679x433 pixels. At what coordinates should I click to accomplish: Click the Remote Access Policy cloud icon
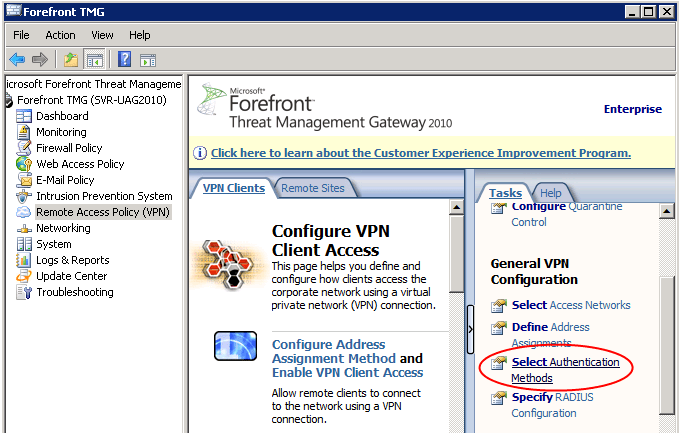coord(23,212)
